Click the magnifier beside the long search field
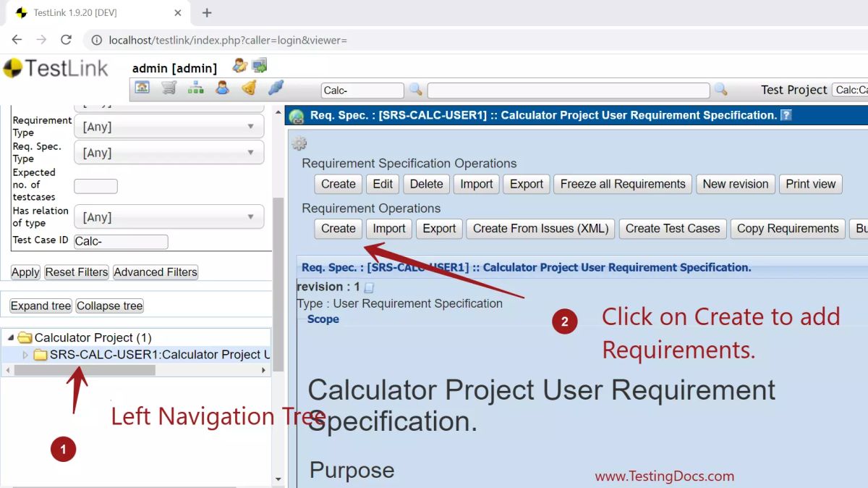 pyautogui.click(x=720, y=89)
